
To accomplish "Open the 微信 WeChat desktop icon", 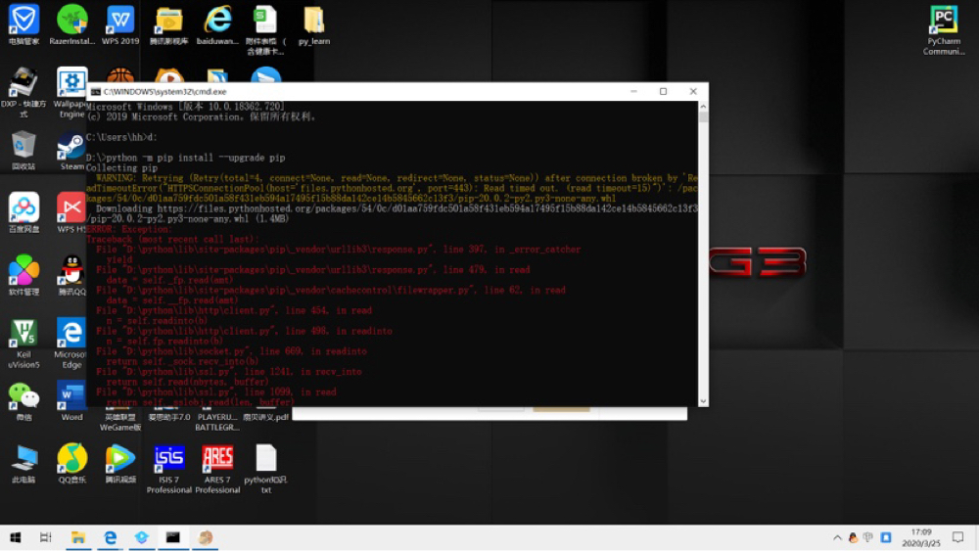I will pos(23,401).
